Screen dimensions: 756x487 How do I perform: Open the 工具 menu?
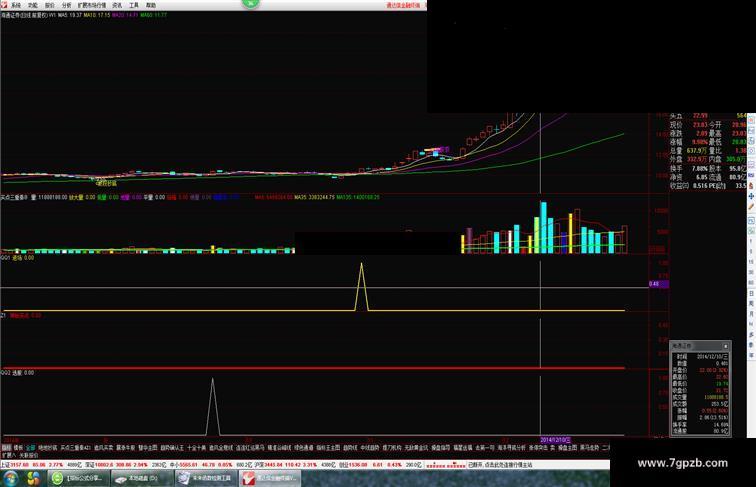coord(134,5)
